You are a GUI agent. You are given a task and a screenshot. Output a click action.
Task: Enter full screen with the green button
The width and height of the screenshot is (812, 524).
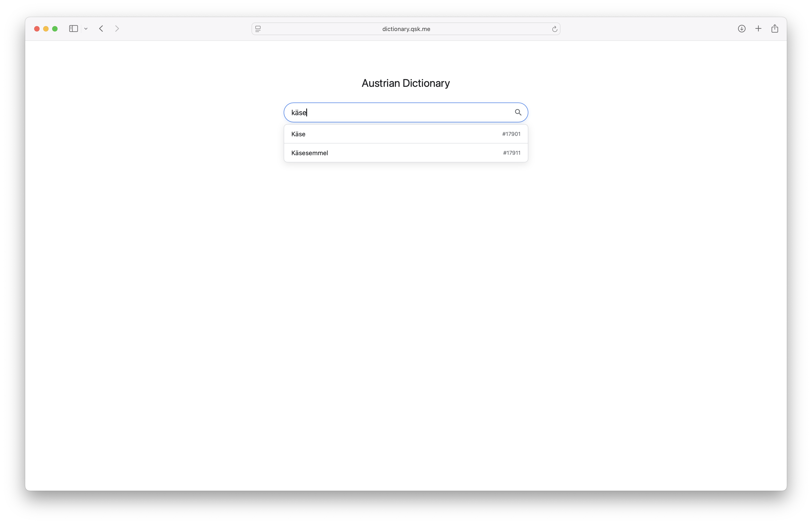point(55,29)
